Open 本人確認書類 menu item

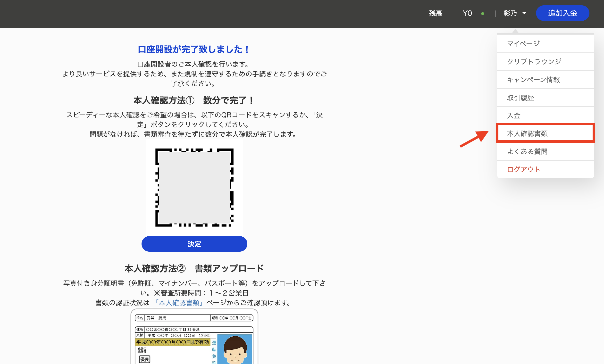point(545,133)
